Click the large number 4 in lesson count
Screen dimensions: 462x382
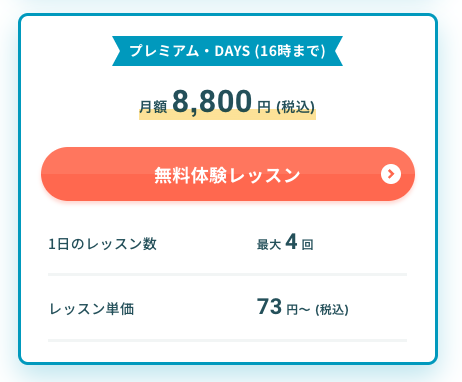[291, 242]
